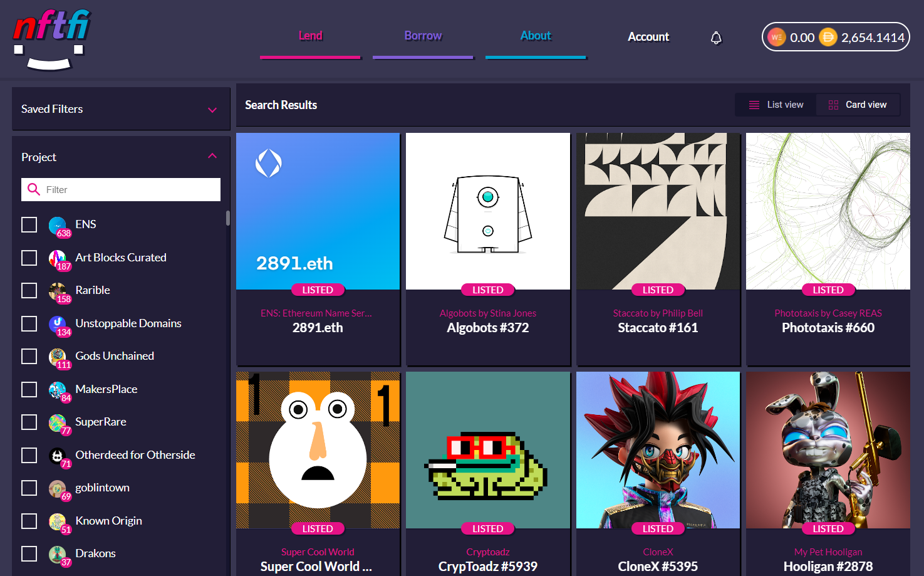Viewport: 924px width, 576px height.
Task: Check the Gods Unchained checkbox
Action: point(29,356)
